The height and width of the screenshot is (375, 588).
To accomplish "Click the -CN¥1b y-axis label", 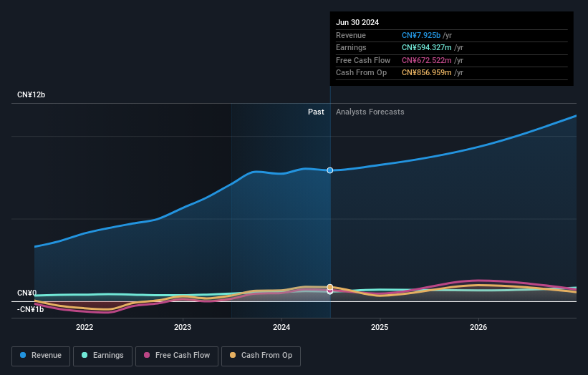I will 30,309.
